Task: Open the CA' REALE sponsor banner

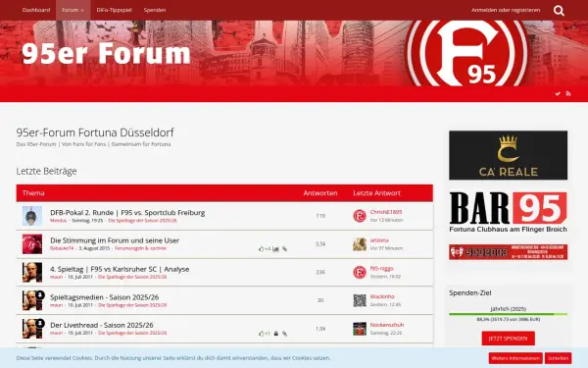Action: 508,155
